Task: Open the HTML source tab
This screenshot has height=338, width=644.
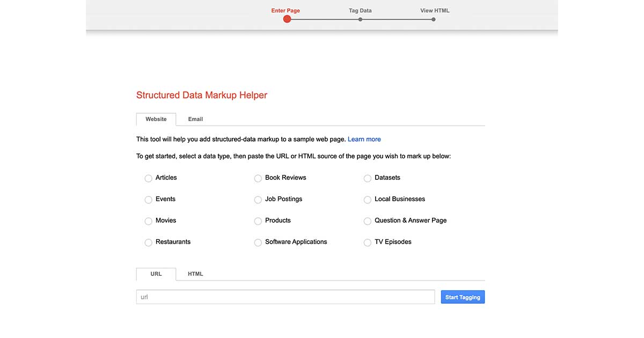Action: pyautogui.click(x=195, y=274)
